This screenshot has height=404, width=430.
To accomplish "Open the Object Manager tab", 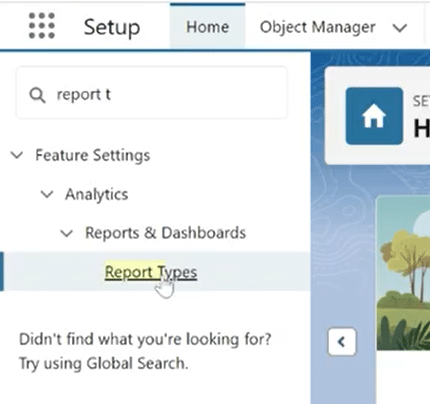I will pos(317,27).
